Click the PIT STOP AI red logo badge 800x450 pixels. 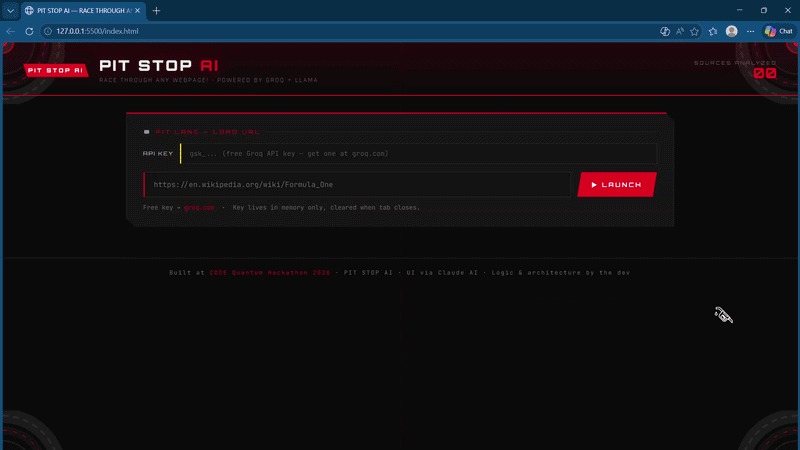point(55,70)
